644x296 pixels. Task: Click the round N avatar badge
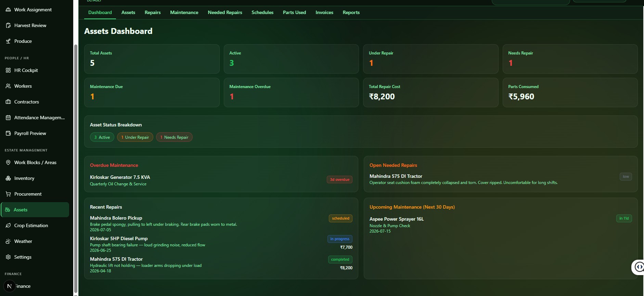click(9, 286)
